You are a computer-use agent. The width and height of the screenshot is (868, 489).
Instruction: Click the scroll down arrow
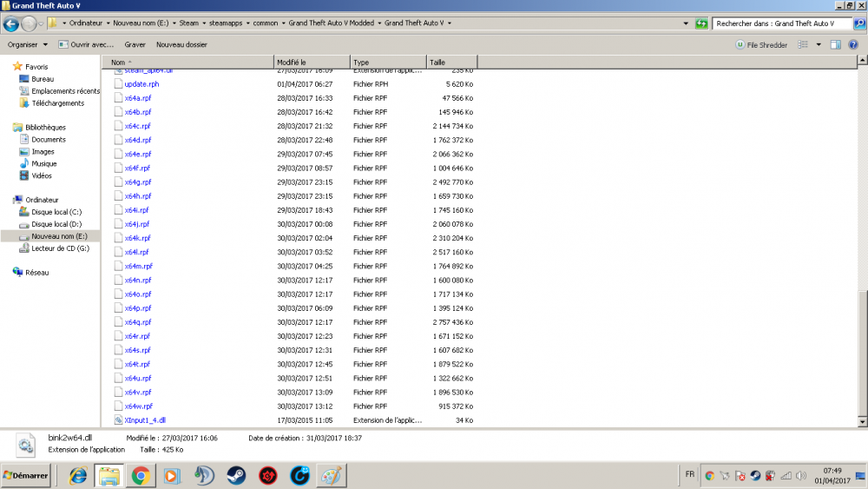pyautogui.click(x=863, y=422)
